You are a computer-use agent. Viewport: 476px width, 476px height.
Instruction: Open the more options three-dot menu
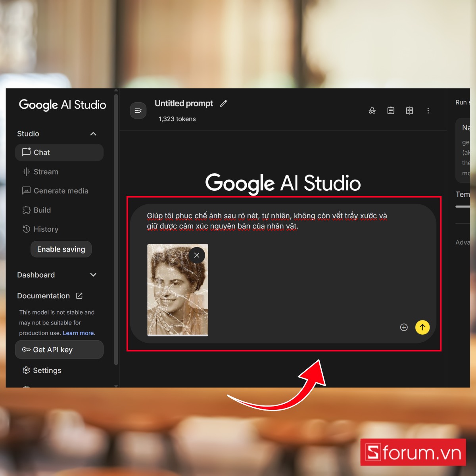[428, 111]
